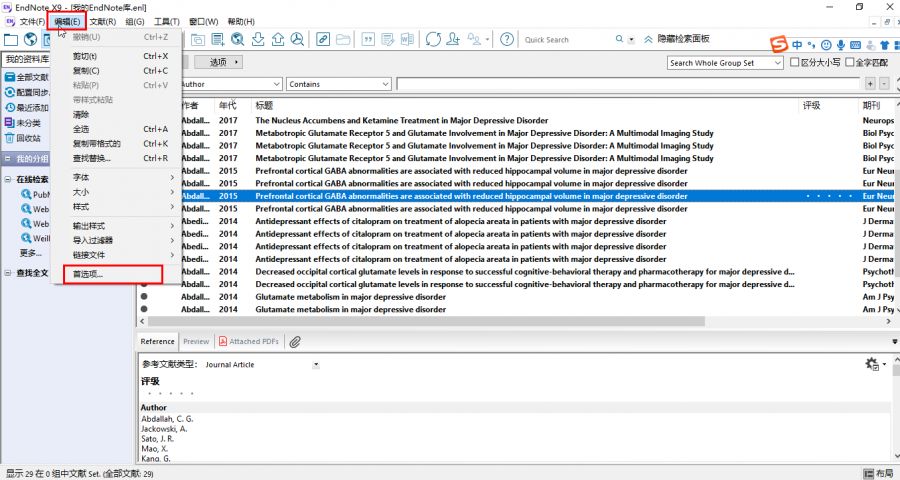900x480 pixels.
Task: Open the Journal Article reference type dropdown
Action: pos(316,365)
